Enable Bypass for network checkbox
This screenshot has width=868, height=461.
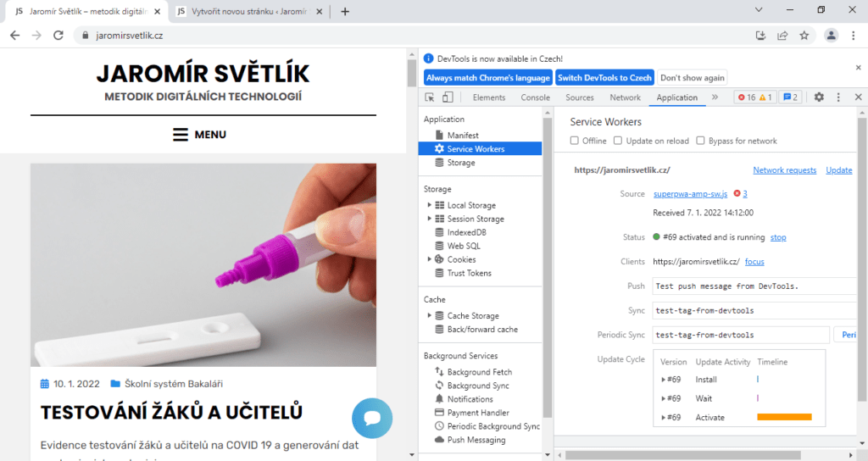(700, 141)
